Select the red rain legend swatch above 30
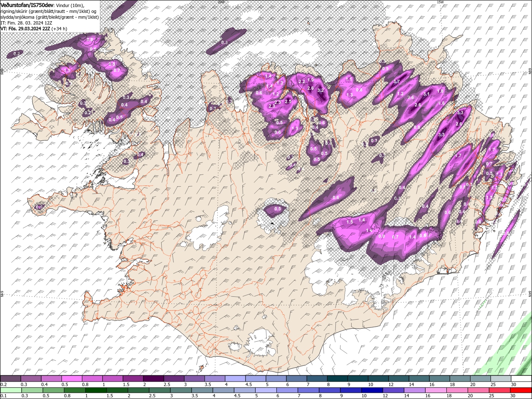Screen dimensions: 532x399 click(x=520, y=390)
